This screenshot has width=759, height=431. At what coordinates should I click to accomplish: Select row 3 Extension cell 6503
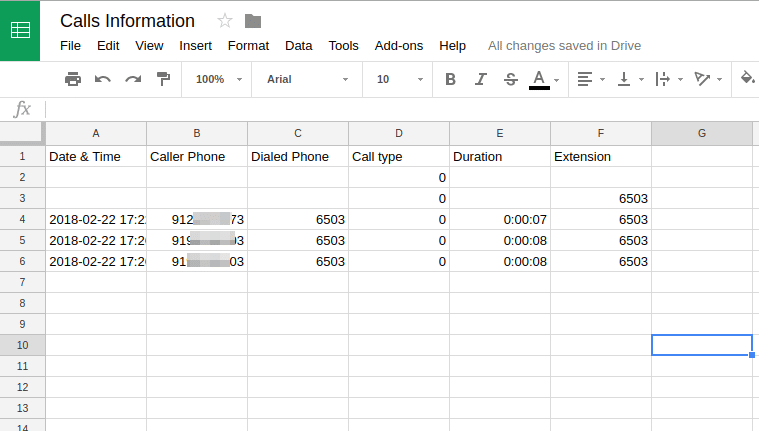(x=601, y=199)
